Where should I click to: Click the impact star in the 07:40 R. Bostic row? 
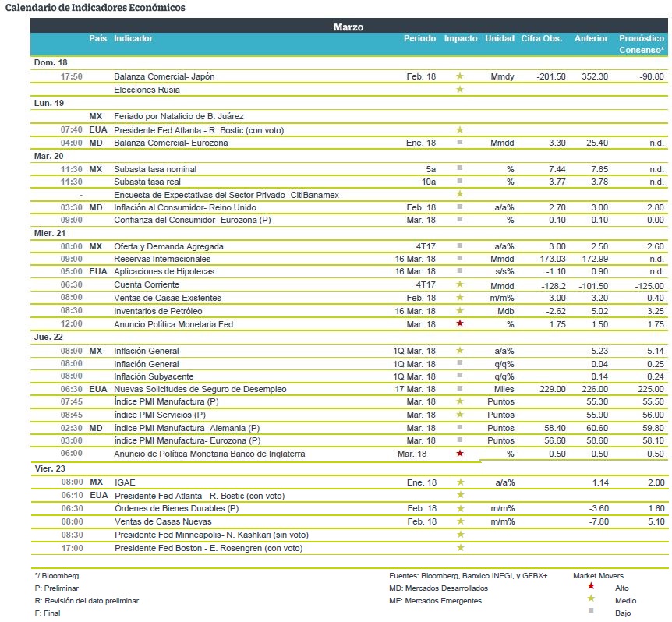(460, 129)
